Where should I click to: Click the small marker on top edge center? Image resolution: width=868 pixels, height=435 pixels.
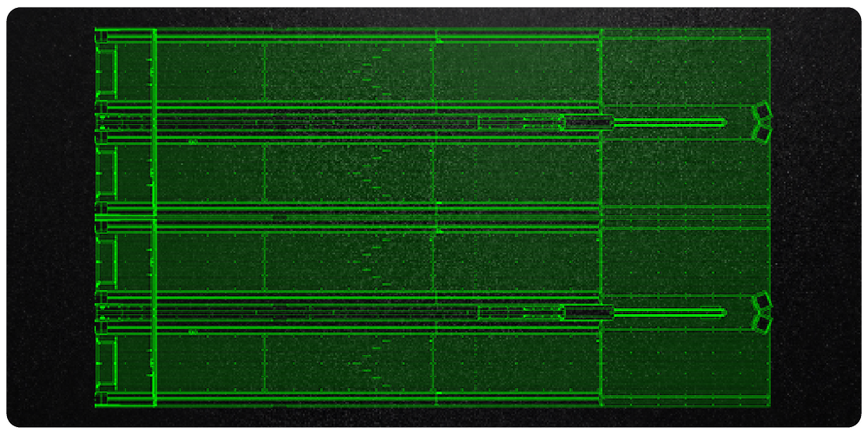point(438,40)
